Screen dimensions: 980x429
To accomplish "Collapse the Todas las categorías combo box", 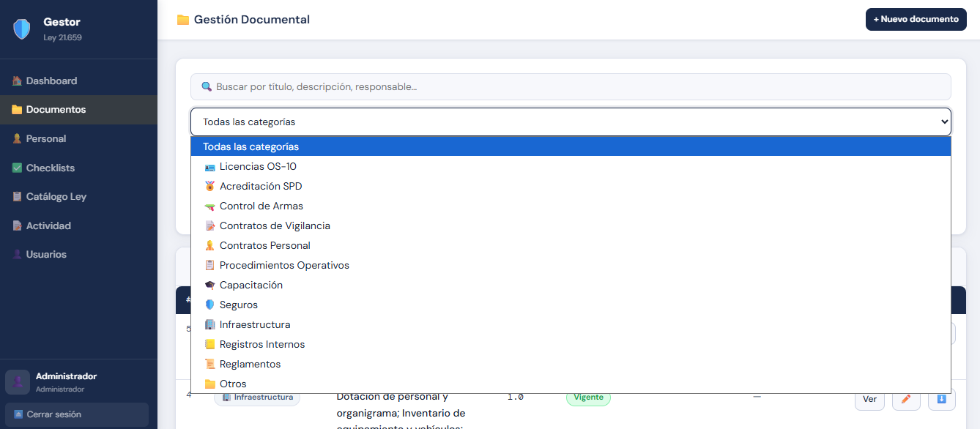I will click(x=571, y=122).
